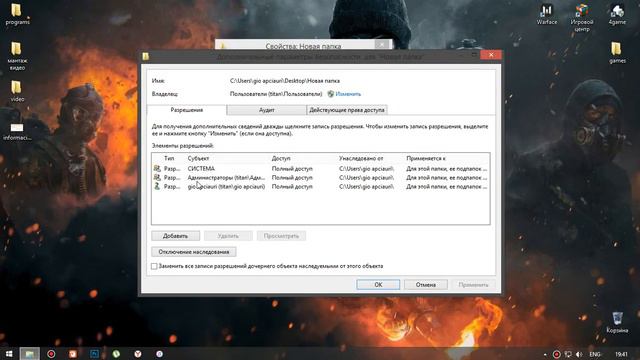Open the network tray icon
Image resolution: width=640 pixels, height=360 pixels.
pyautogui.click(x=568, y=354)
